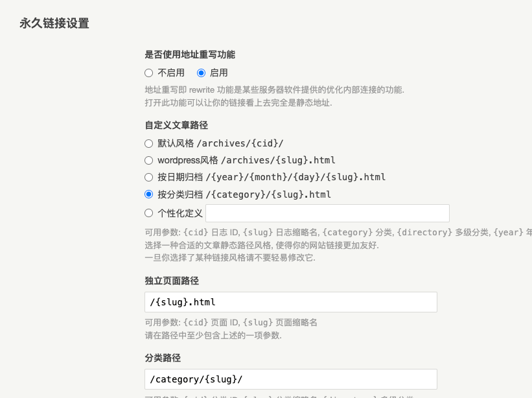
Task: Focus the 分类路径 input field
Action: point(291,379)
